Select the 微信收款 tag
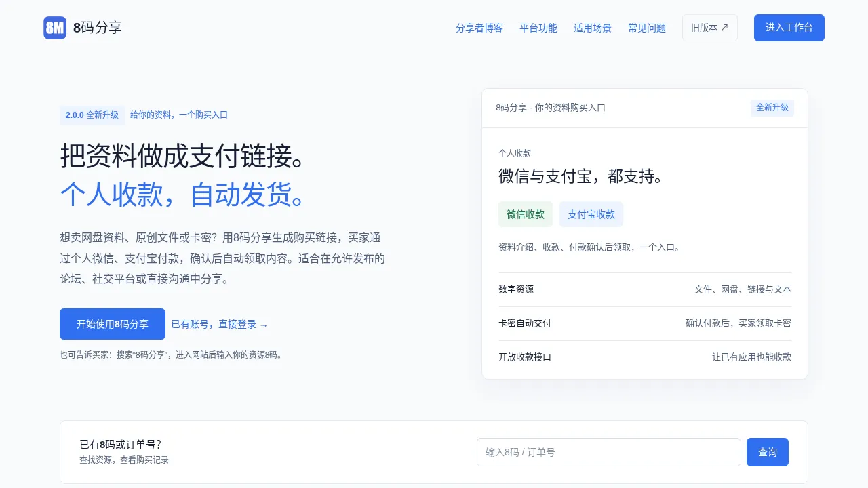The height and width of the screenshot is (488, 868). [x=526, y=214]
